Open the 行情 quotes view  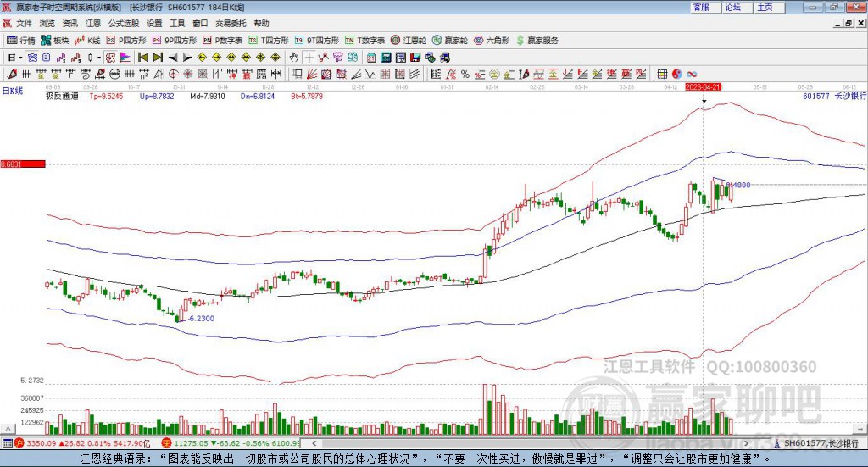21,41
